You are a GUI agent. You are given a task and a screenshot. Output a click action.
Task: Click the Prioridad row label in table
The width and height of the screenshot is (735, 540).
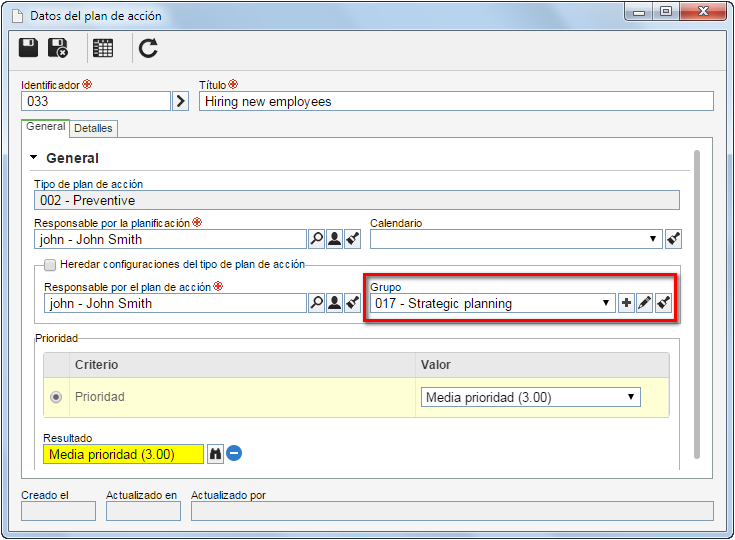(100, 397)
